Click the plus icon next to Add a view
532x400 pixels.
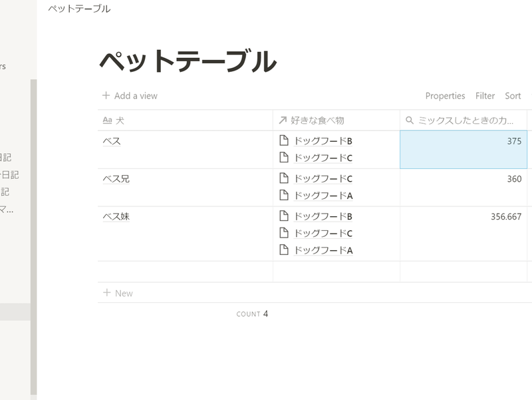[x=105, y=96]
